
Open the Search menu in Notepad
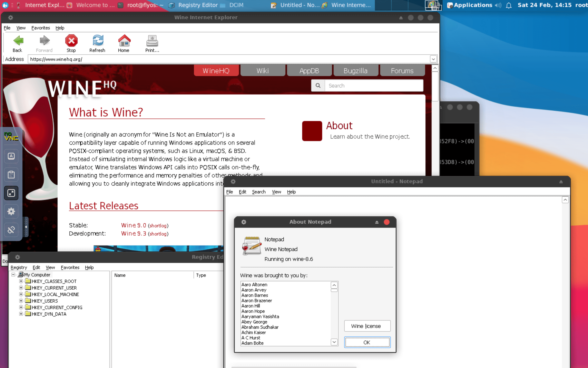click(259, 192)
